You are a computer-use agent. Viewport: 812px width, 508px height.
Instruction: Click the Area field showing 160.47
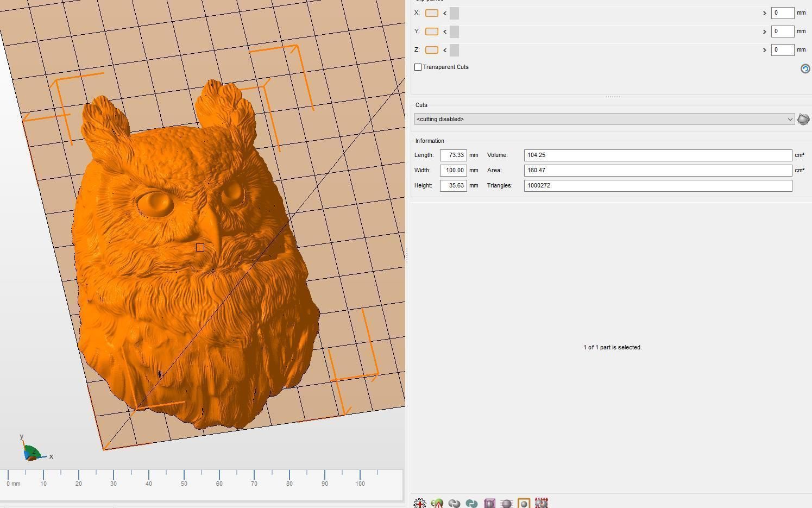658,171
